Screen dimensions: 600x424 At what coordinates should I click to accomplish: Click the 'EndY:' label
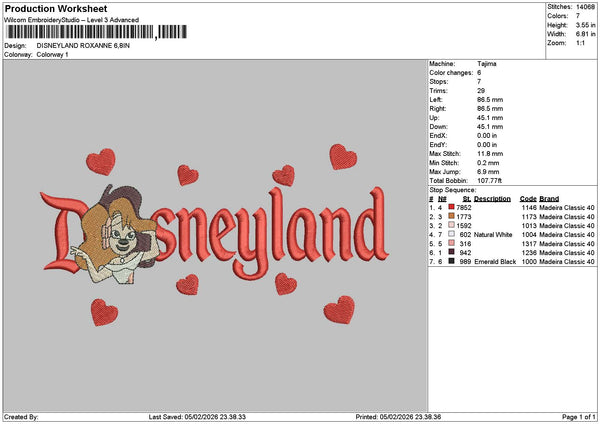pyautogui.click(x=438, y=145)
